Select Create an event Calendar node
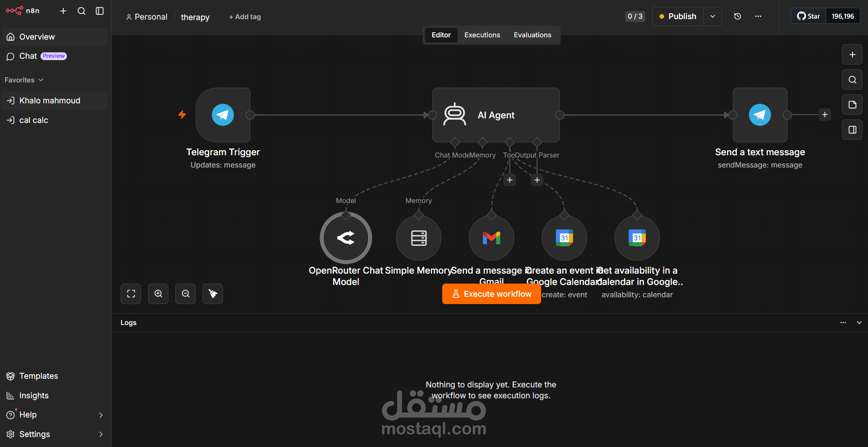 [x=564, y=238]
